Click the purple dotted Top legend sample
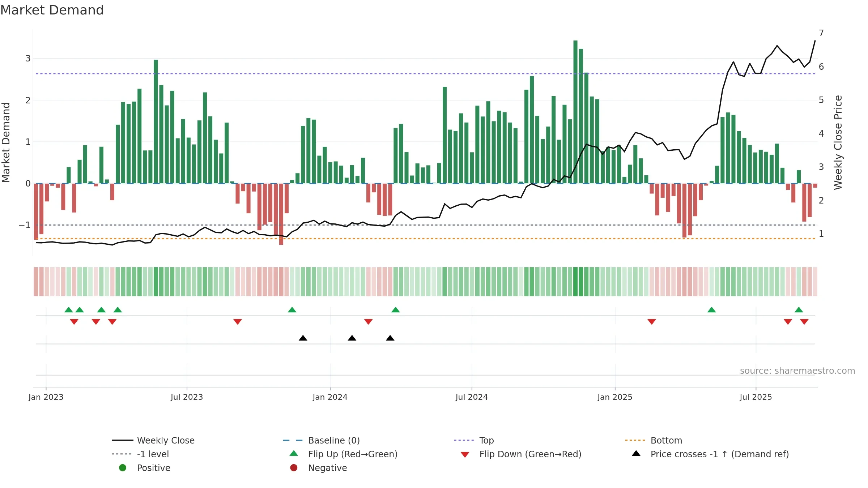The height and width of the screenshot is (488, 868). [464, 440]
